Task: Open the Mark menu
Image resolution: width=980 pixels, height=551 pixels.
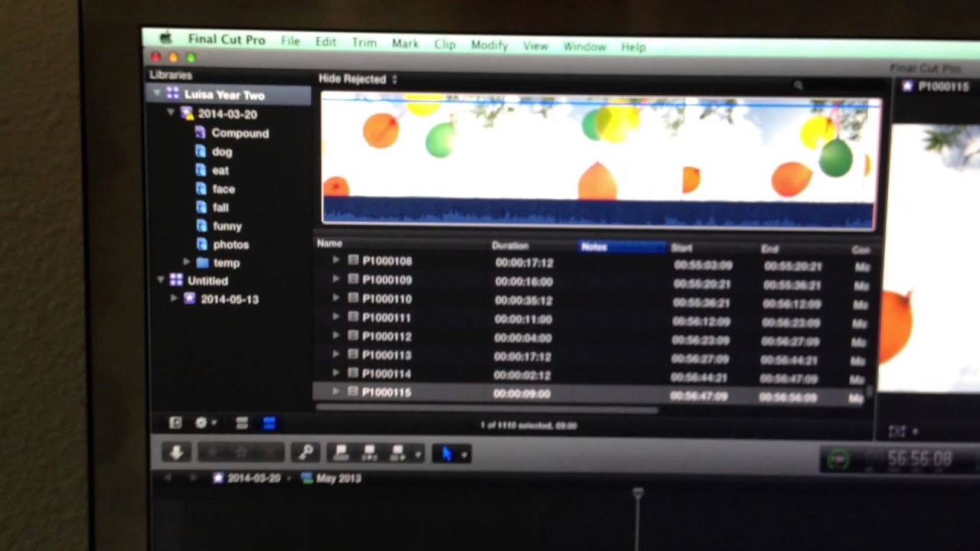Action: pos(405,44)
